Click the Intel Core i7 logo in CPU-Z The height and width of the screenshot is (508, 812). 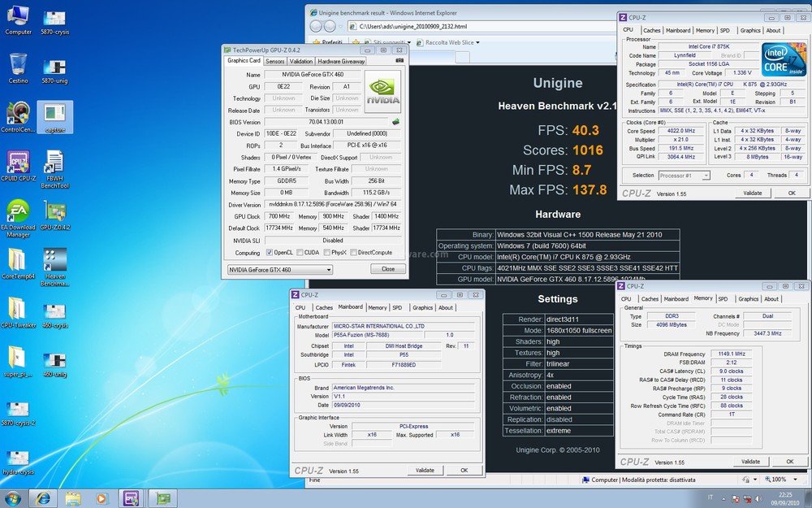coord(784,59)
